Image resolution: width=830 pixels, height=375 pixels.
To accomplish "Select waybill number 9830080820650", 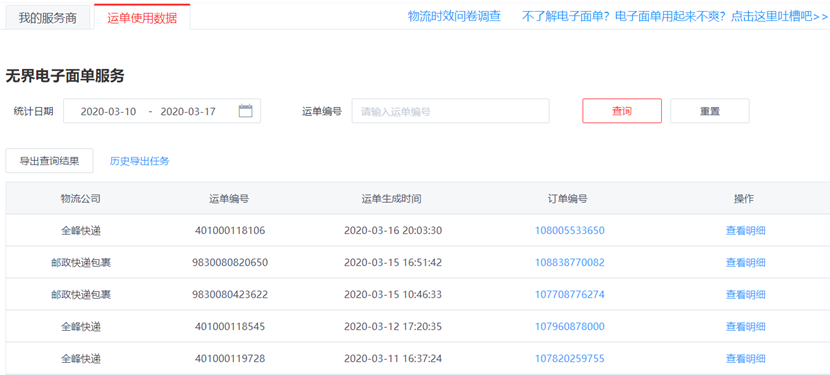I will pyautogui.click(x=230, y=262).
